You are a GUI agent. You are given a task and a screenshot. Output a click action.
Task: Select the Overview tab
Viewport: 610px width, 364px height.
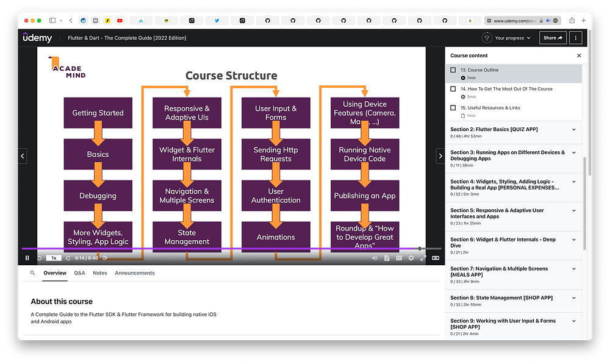pyautogui.click(x=55, y=273)
